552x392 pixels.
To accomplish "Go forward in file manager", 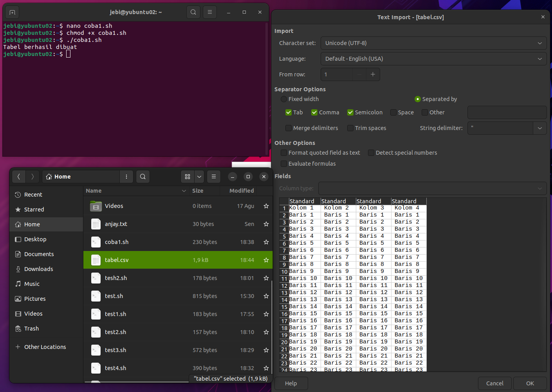I will [32, 177].
